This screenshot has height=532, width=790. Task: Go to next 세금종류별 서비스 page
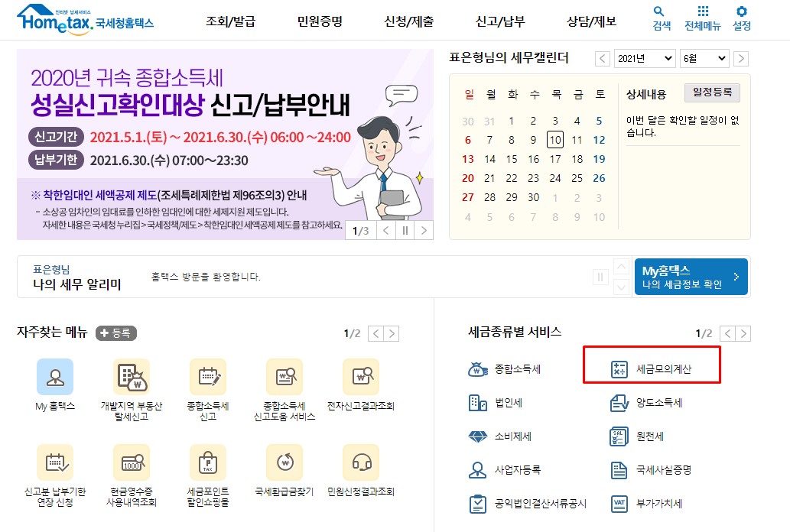[743, 333]
